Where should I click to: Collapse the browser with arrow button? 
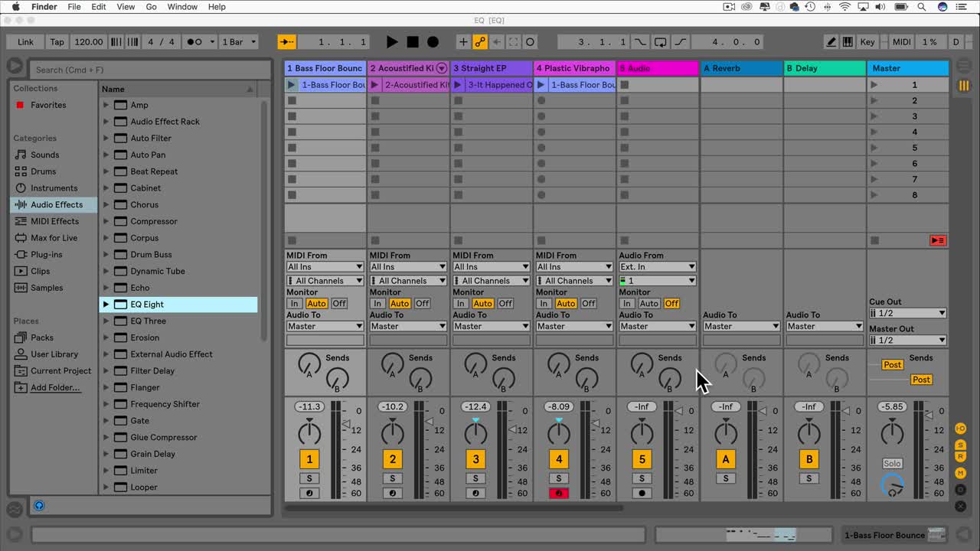click(x=15, y=67)
